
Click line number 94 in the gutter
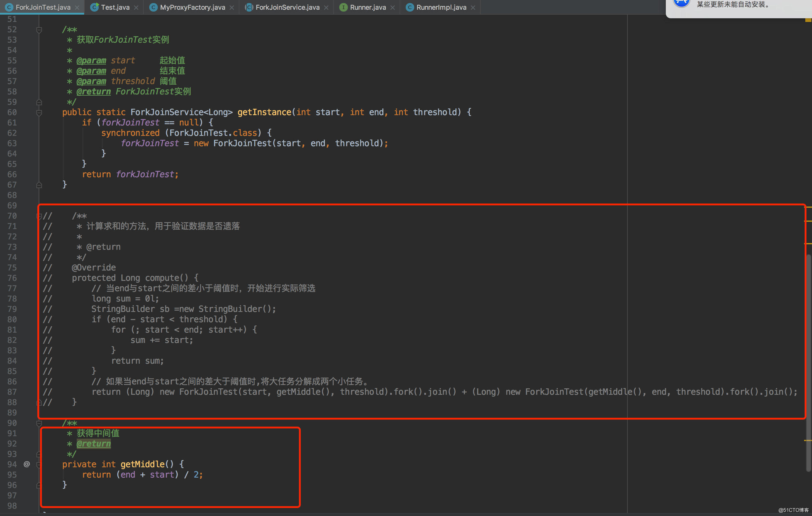pyautogui.click(x=12, y=465)
